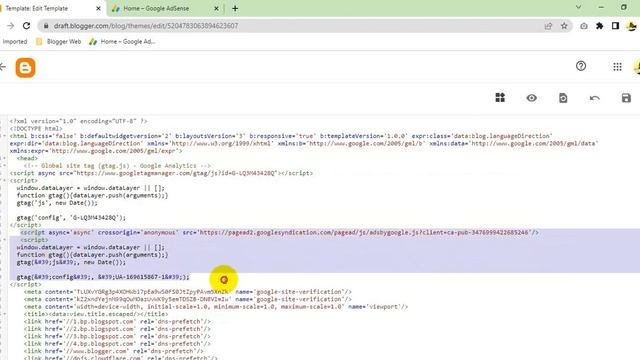Image resolution: width=640 pixels, height=360 pixels.
Task: Click the restore theme icon
Action: point(563,98)
